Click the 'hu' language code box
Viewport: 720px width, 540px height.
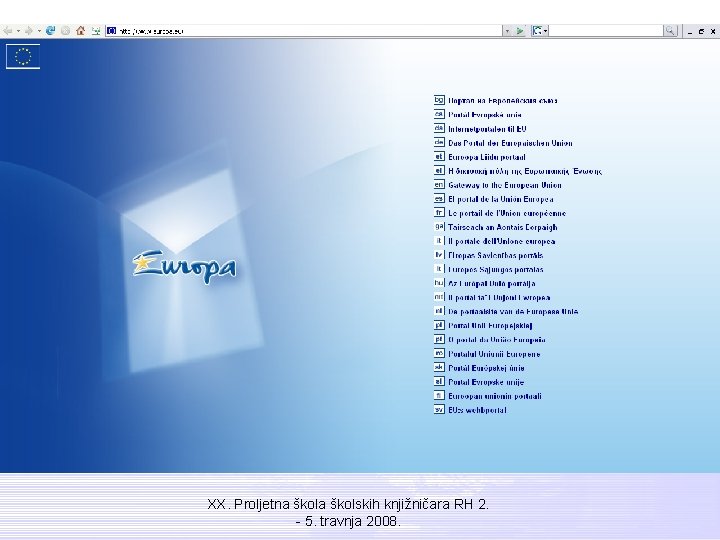pyautogui.click(x=439, y=283)
